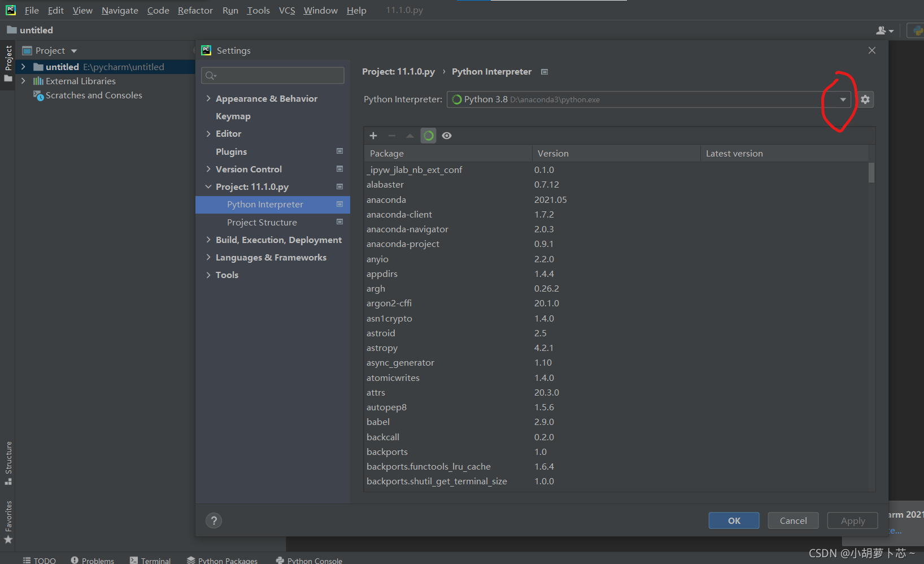Confirm settings with the OK button
Viewport: 924px width, 564px height.
(x=734, y=520)
